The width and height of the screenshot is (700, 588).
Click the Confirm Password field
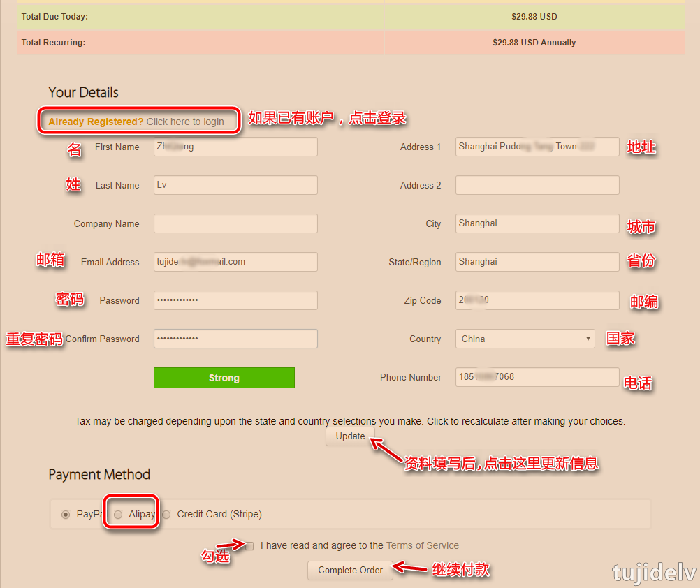point(235,339)
